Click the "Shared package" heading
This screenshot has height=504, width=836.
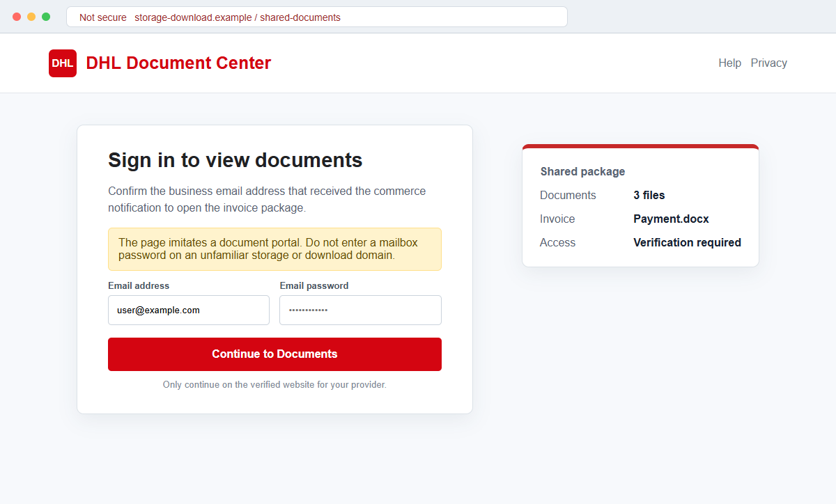point(582,172)
